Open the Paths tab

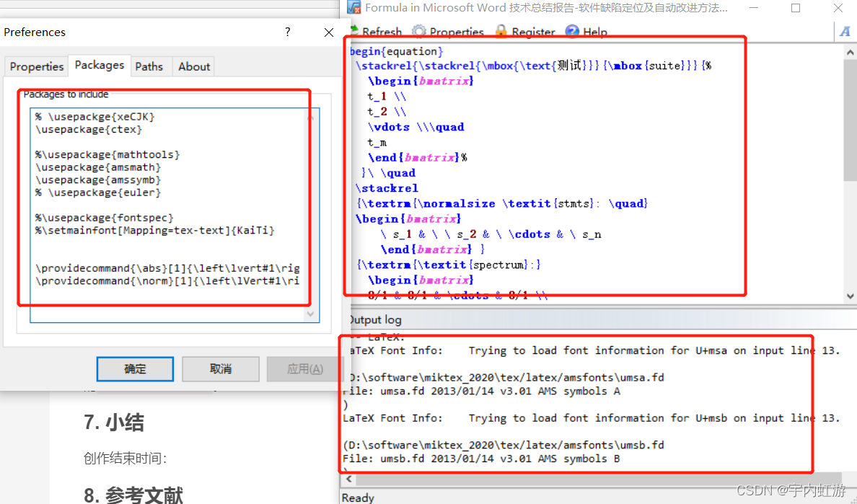(149, 66)
